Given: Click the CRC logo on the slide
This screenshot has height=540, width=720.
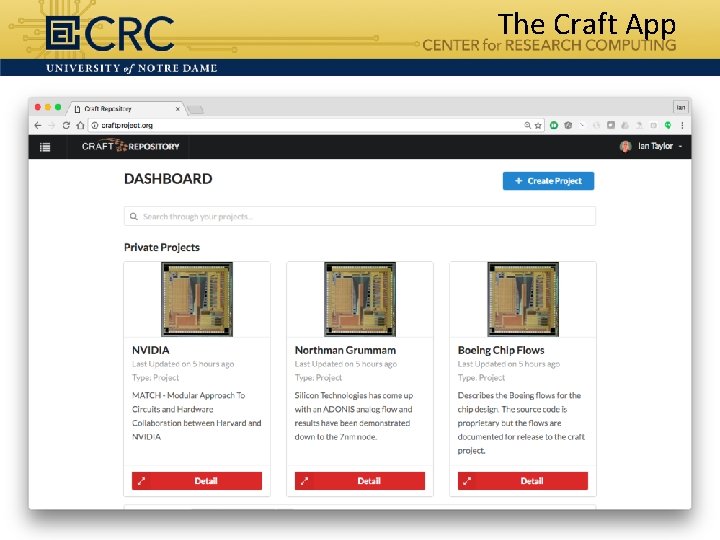Looking at the screenshot, I should [x=110, y=33].
